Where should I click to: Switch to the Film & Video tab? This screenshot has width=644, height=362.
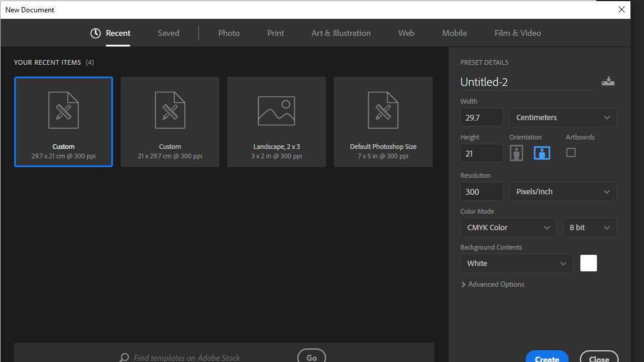[x=517, y=34]
